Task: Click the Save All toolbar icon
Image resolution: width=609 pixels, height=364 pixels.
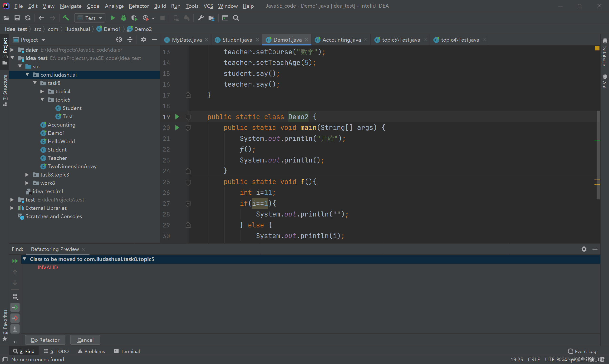Action: [x=17, y=18]
